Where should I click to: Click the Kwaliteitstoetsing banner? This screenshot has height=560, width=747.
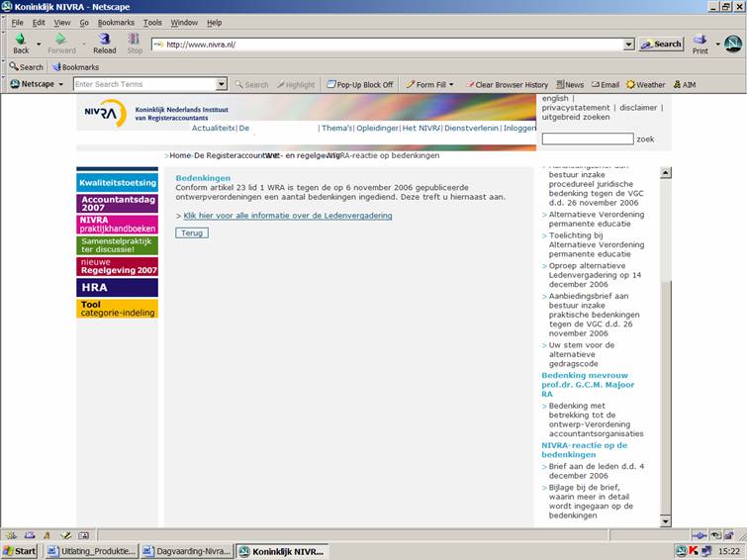(117, 182)
